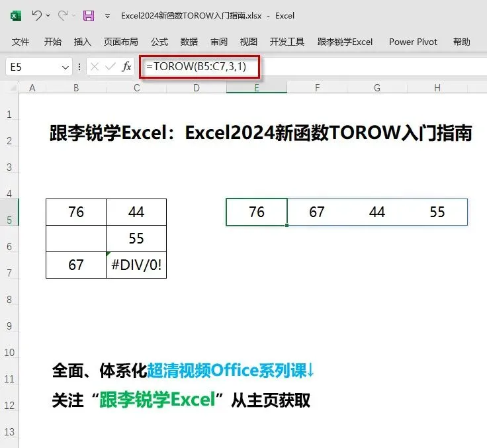Click the green text 跟李锐学Excel
This screenshot has width=487, height=448.
(x=157, y=400)
